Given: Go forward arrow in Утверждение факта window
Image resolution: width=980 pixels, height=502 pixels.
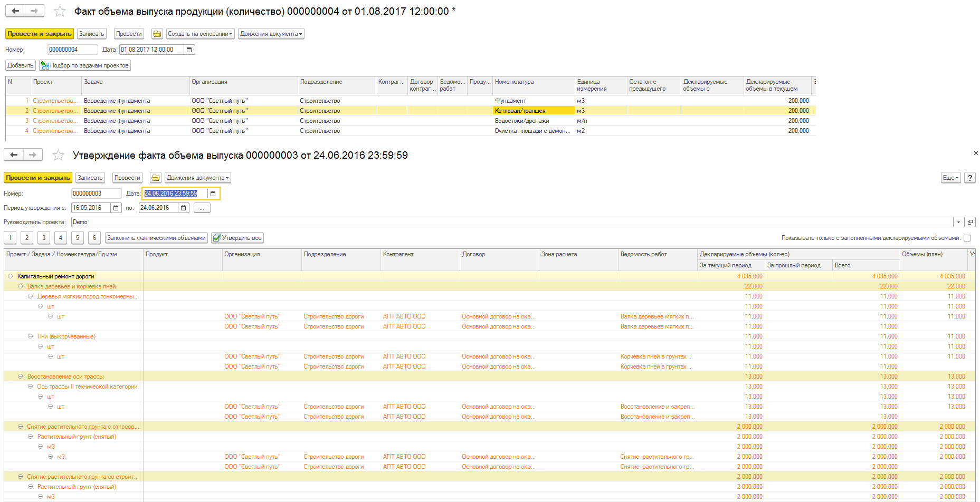Looking at the screenshot, I should (33, 155).
